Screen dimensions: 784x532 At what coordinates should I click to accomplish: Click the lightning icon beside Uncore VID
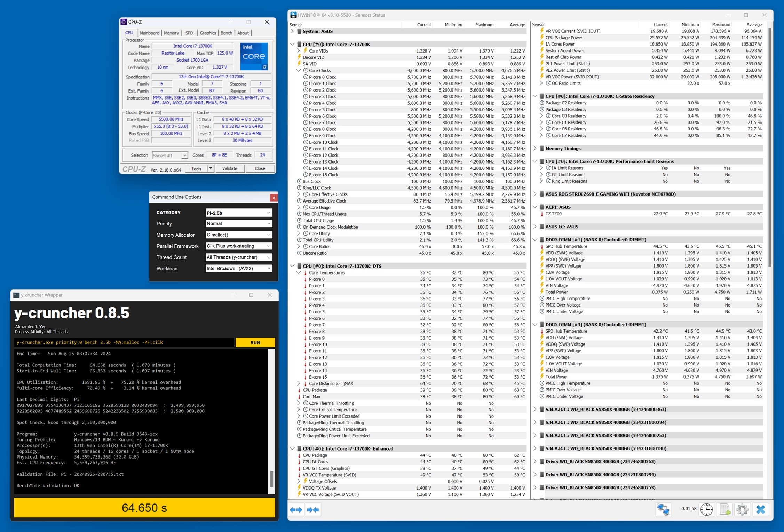point(299,57)
